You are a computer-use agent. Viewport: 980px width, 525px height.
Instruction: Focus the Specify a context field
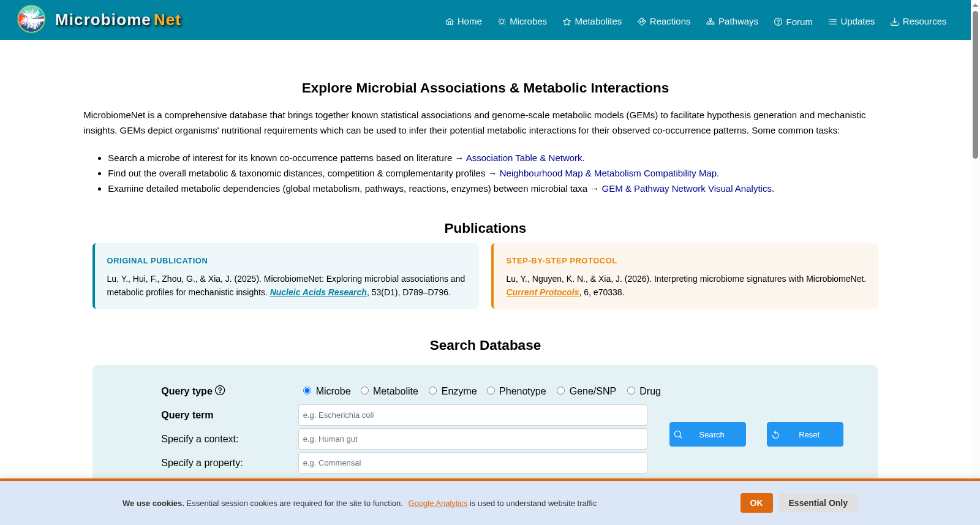point(473,439)
